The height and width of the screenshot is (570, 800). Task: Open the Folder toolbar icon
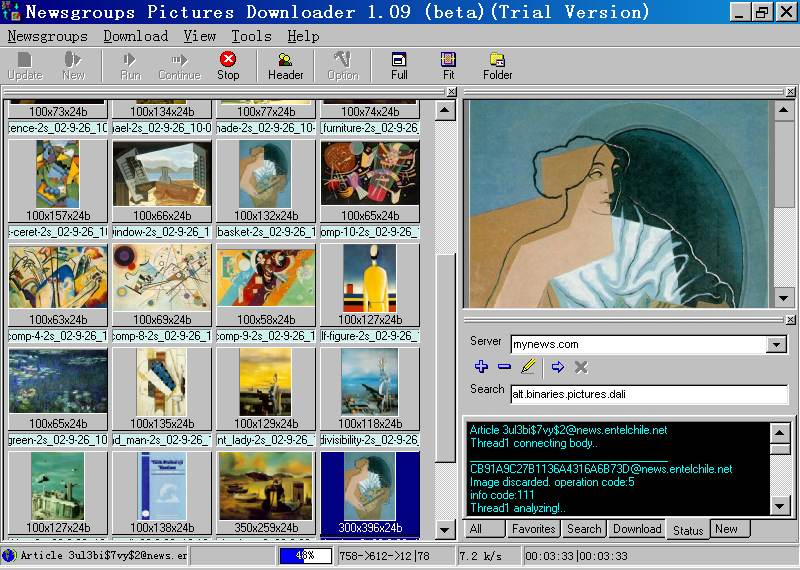497,66
